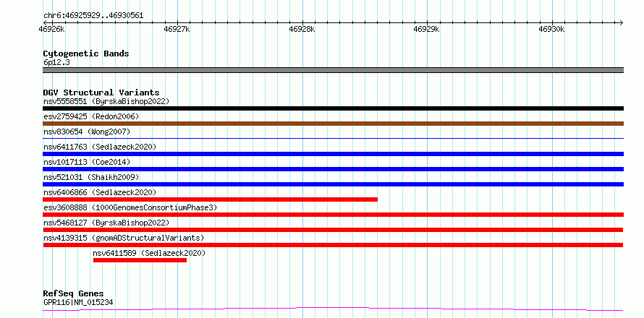Viewport: 644px width, 318px height.
Task: Select the blue bar under nsv1017113
Action: [x=333, y=169]
